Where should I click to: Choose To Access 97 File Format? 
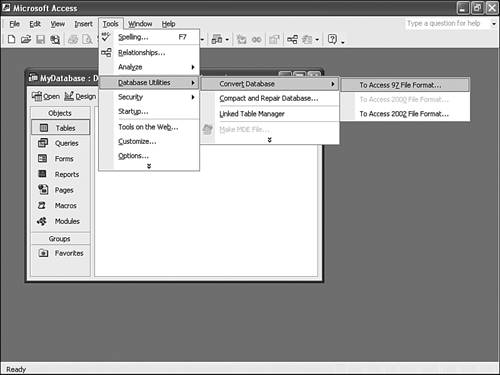click(405, 85)
